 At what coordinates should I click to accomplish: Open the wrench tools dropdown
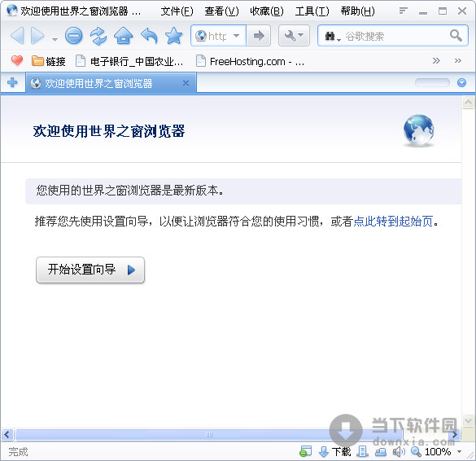click(294, 36)
